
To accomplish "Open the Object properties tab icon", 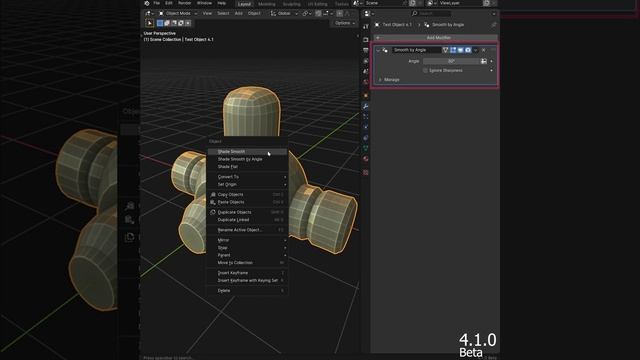I will coord(366,96).
